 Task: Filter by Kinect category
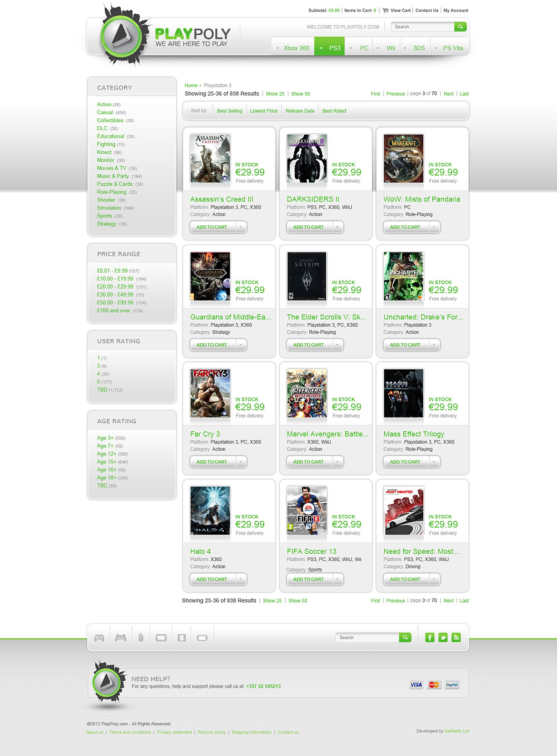coord(104,152)
